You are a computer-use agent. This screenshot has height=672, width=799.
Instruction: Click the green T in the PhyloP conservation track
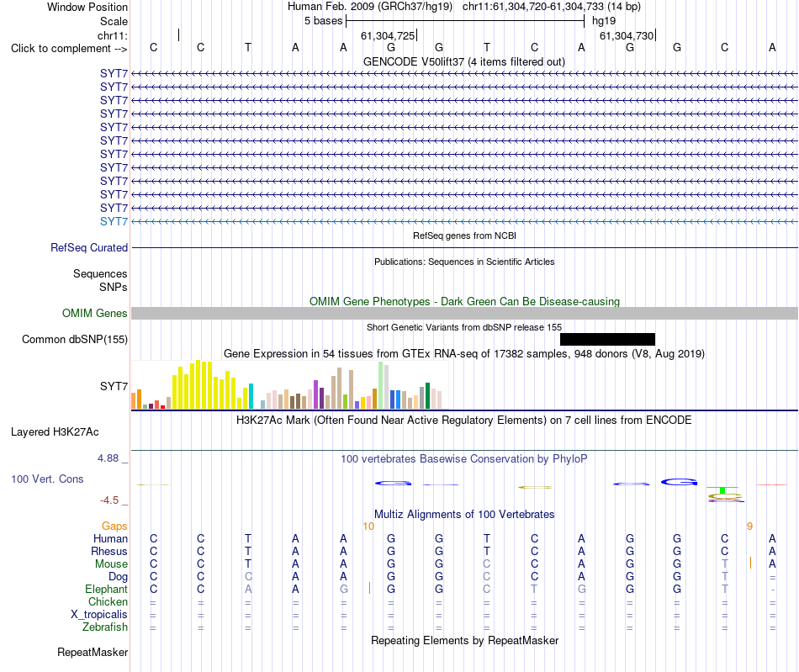coord(722,490)
